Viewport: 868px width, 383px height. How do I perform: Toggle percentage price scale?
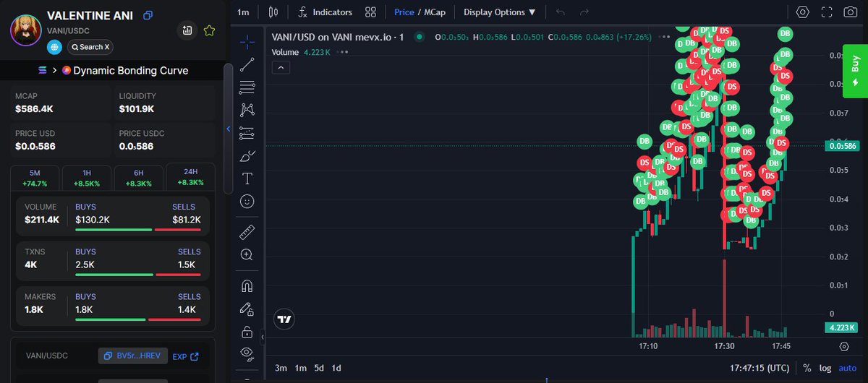807,368
